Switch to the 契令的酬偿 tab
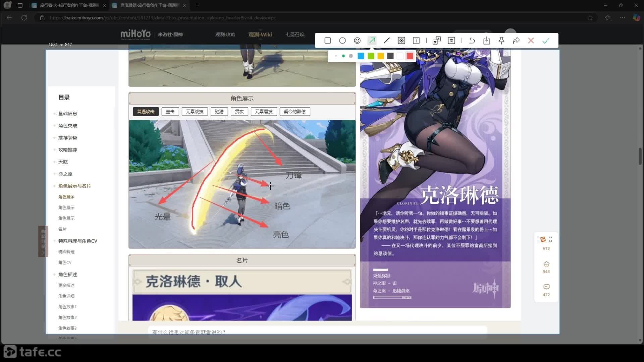This screenshot has width=644, height=362. (295, 112)
